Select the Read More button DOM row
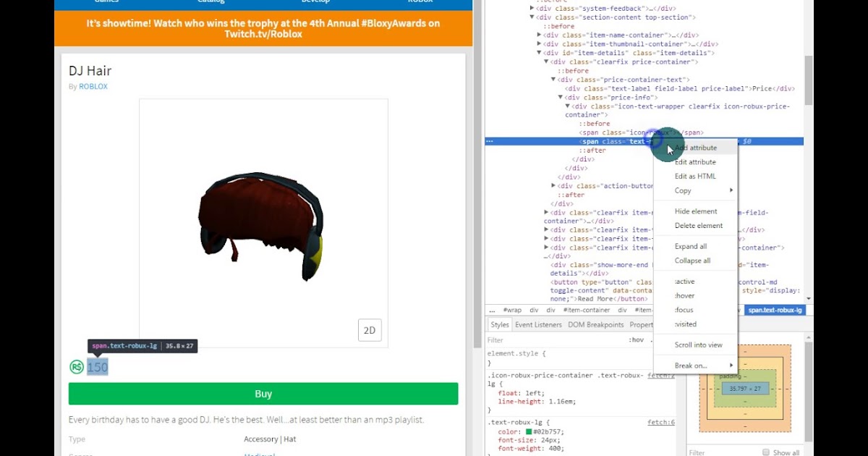The width and height of the screenshot is (868, 456). point(673,290)
